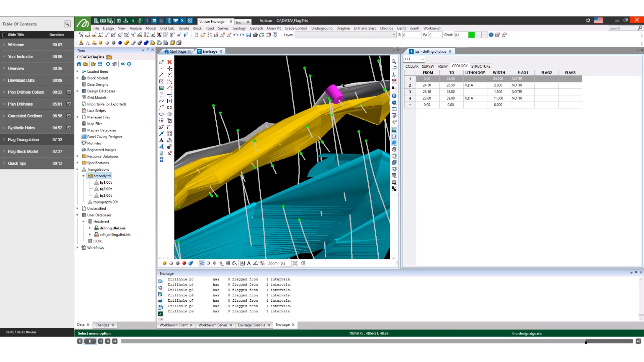Collapse the Triangulations tree branch
This screenshot has width=644, height=362.
click(78, 169)
